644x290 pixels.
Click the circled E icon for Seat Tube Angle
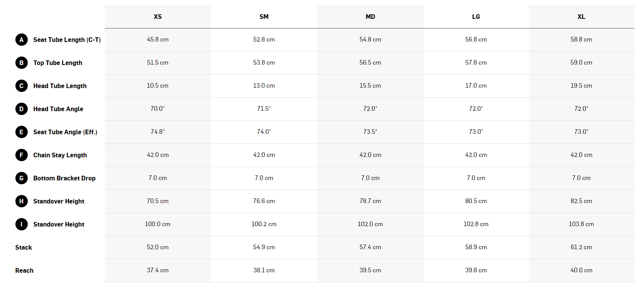(22, 132)
